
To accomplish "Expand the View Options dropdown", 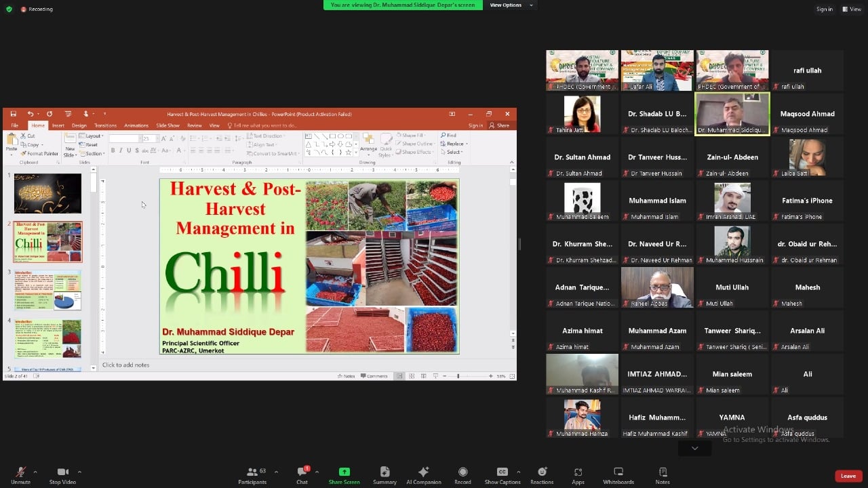I will pyautogui.click(x=510, y=5).
